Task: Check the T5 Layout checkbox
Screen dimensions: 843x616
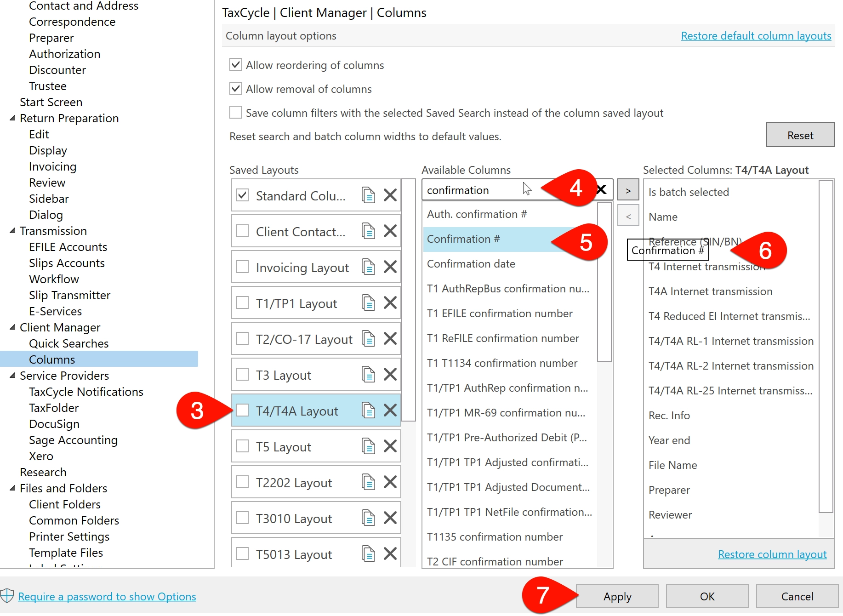Action: 242,446
